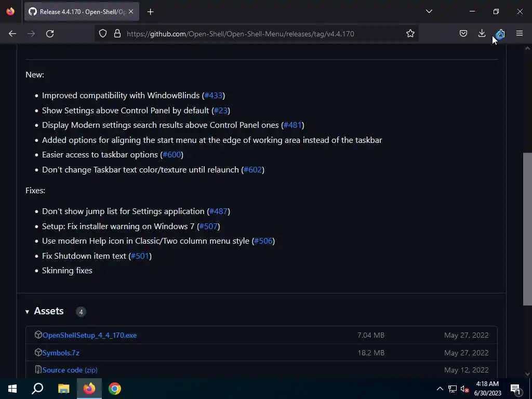This screenshot has width=532, height=399.
Task: Click the 7.04 MB file size text
Action: tap(371, 335)
